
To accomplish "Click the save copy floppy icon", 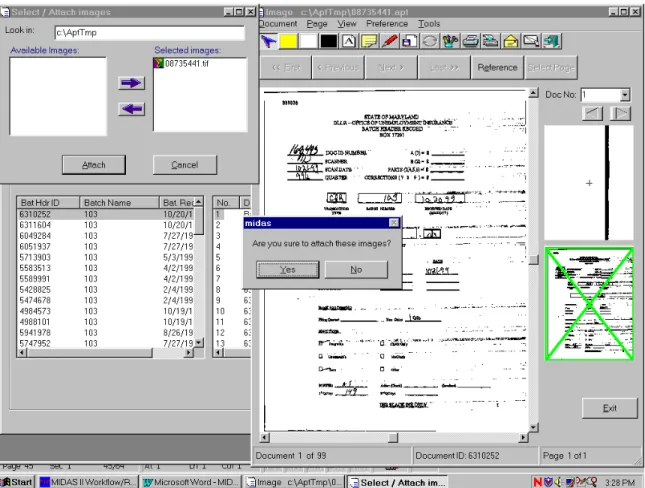I will pos(409,41).
